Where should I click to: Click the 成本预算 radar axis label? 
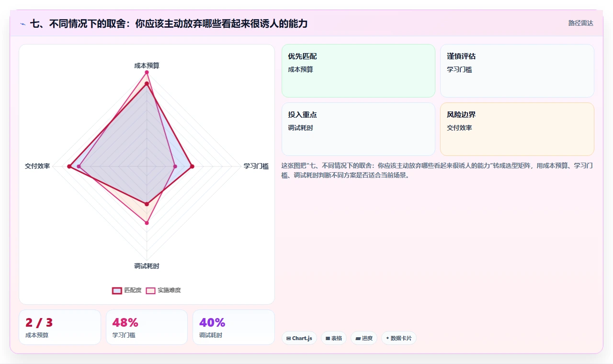coord(147,66)
